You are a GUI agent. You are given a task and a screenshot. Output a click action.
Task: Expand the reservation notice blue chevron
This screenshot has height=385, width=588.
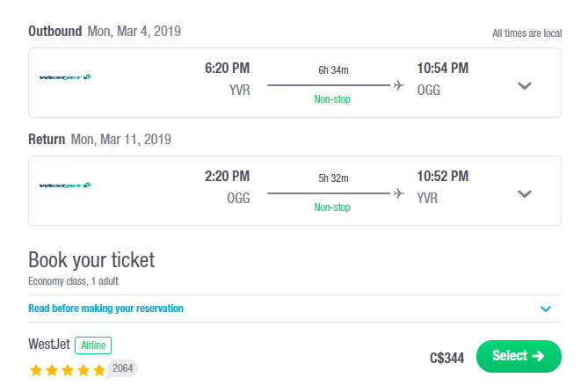coord(546,309)
